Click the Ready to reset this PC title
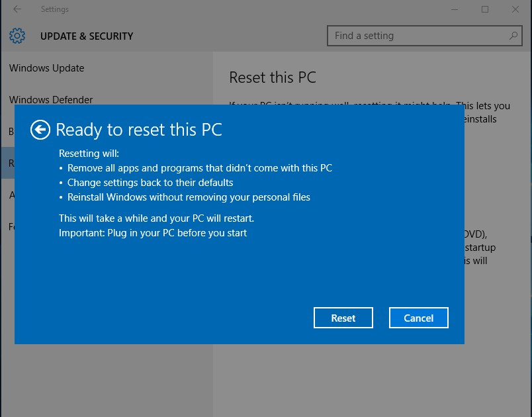The height and width of the screenshot is (417, 532). (x=139, y=130)
